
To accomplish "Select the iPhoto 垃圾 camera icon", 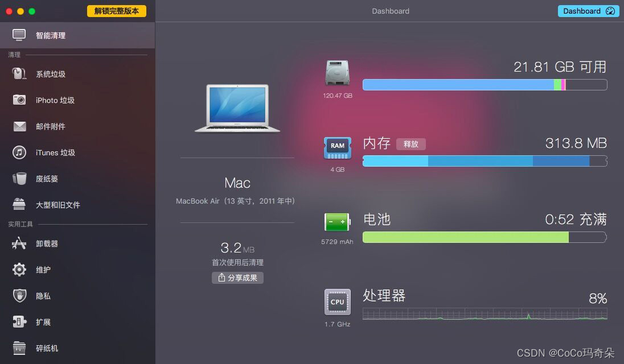I will pyautogui.click(x=19, y=100).
